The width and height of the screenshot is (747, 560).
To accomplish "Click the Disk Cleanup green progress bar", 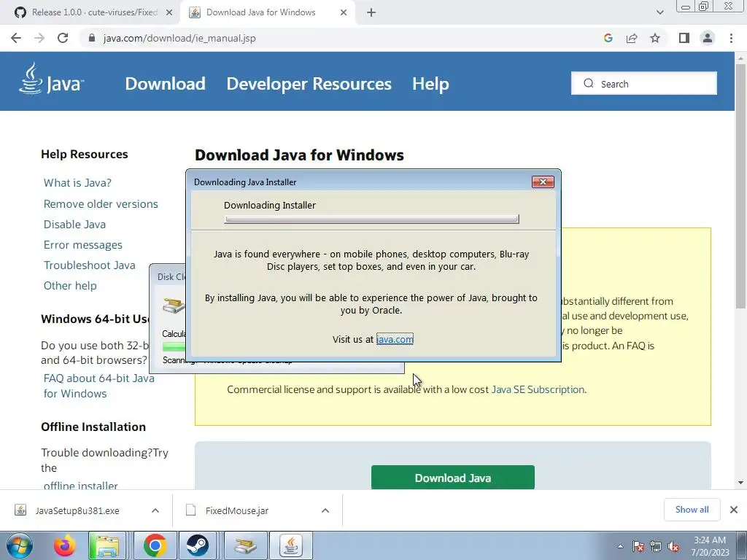I will point(174,346).
